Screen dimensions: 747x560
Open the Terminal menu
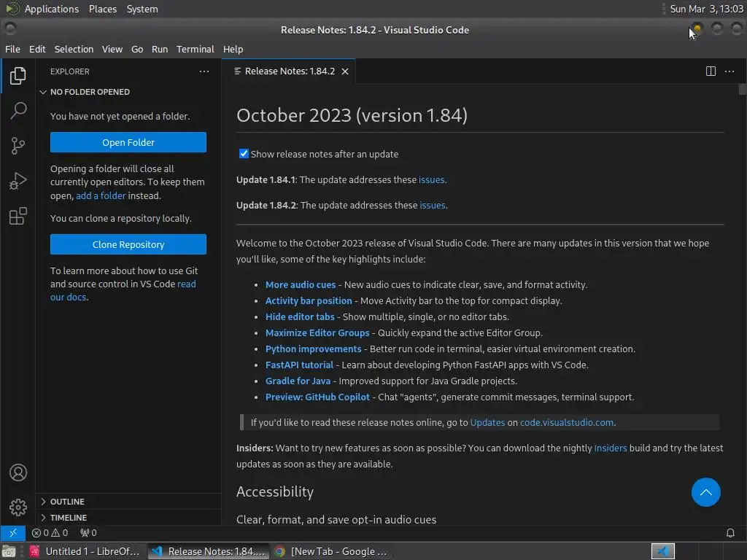(x=196, y=49)
